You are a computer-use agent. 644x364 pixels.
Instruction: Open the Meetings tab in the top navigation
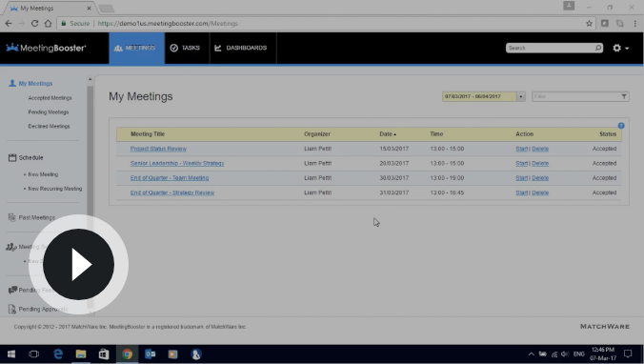[x=136, y=48]
